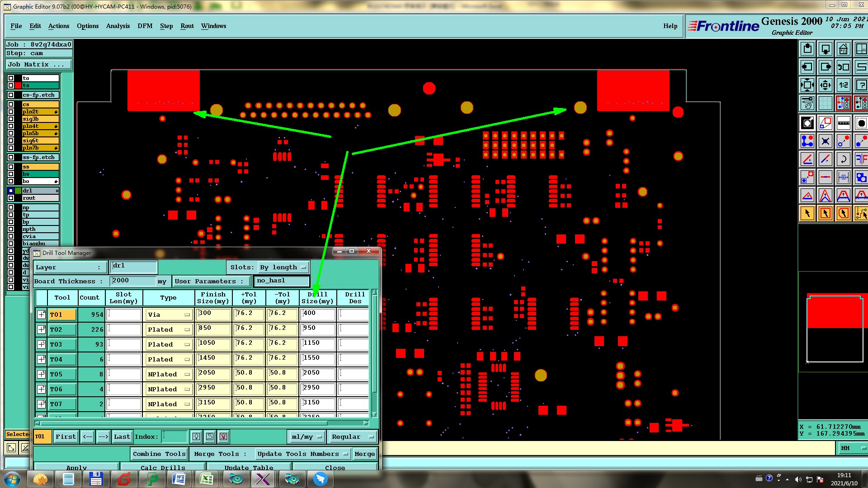The height and width of the screenshot is (488, 868).
Task: Click the wrench and palette settings icon
Action: [807, 103]
